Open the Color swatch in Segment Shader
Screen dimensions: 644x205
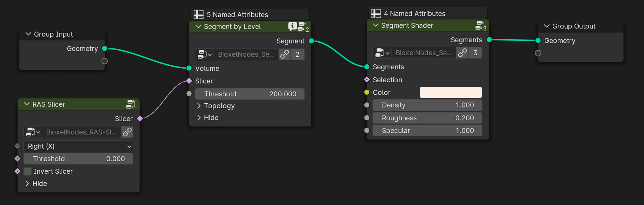tap(451, 93)
